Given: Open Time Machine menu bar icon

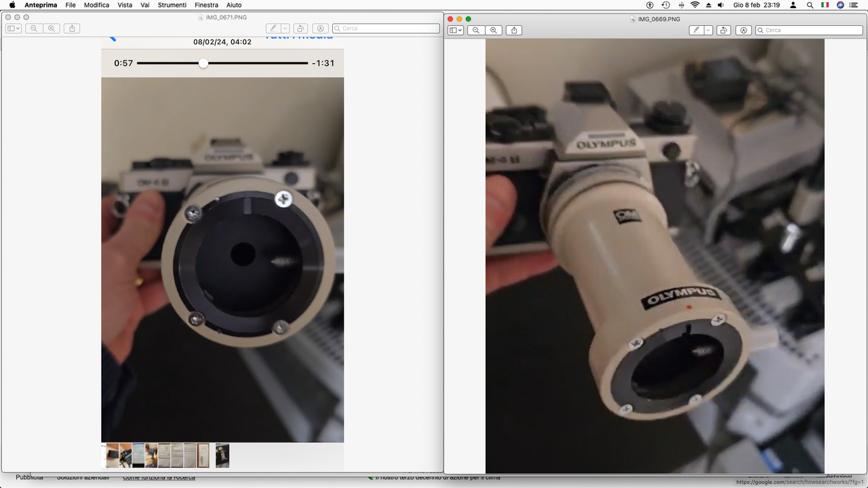Looking at the screenshot, I should tap(666, 5).
